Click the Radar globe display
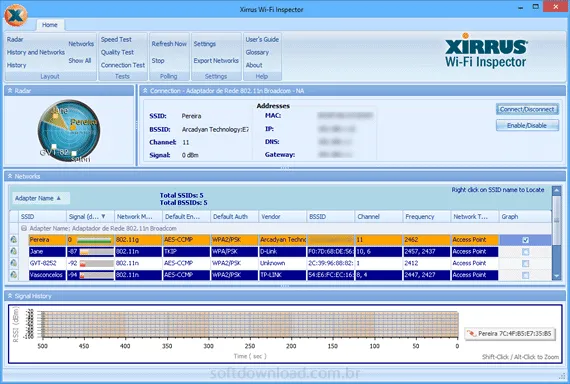 [x=69, y=131]
